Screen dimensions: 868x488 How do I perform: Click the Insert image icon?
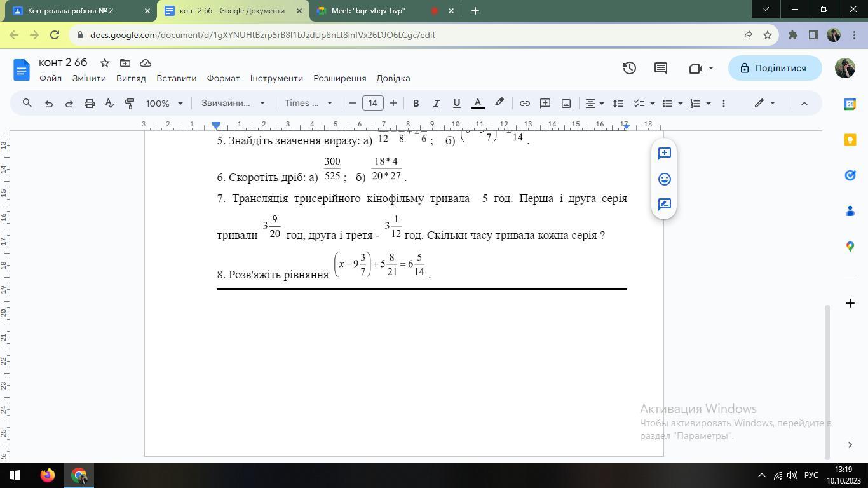[566, 104]
